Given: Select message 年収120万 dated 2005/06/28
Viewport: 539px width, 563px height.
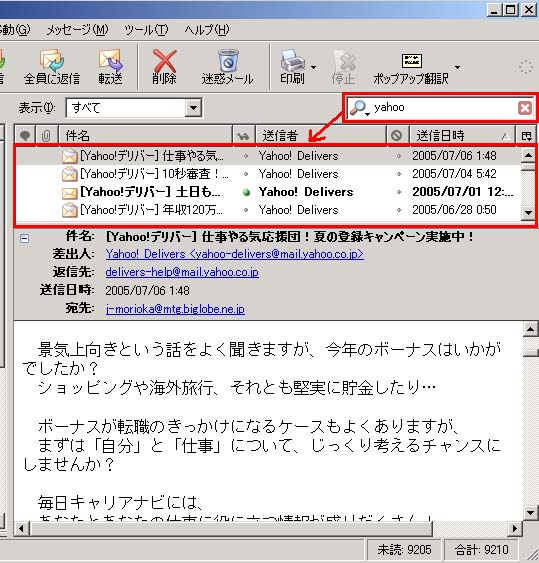Looking at the screenshot, I should click(x=268, y=210).
